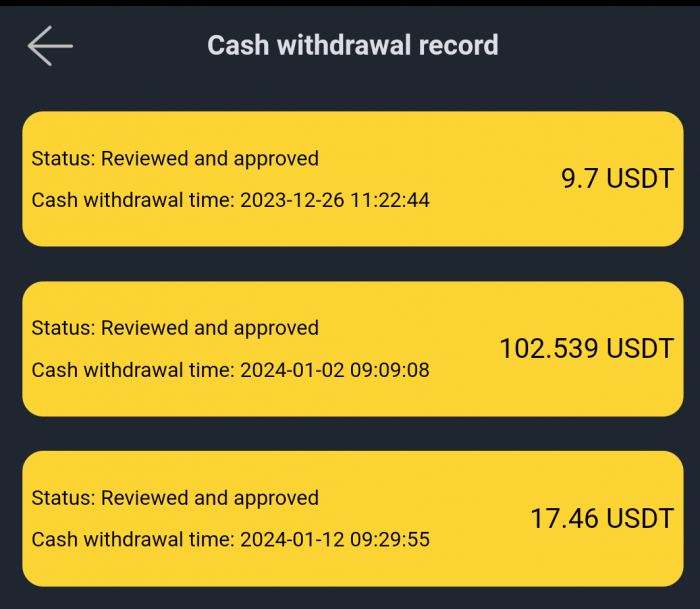Select the 102.539 USDT amount text
700x609 pixels.
pos(586,349)
